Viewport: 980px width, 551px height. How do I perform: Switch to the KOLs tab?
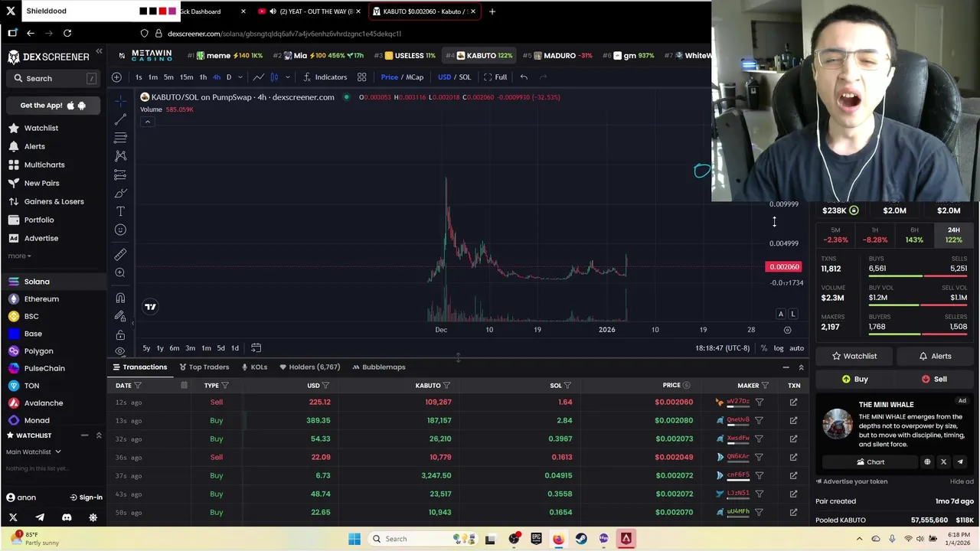pos(253,367)
